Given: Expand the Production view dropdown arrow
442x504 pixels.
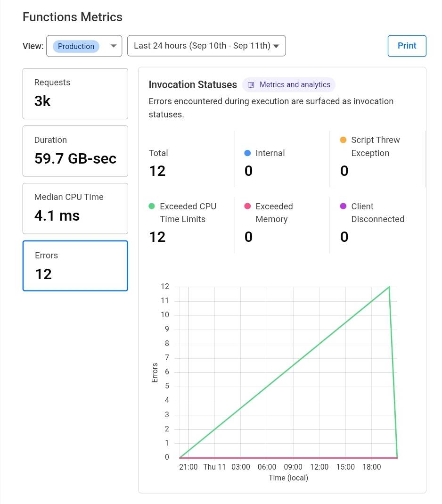Looking at the screenshot, I should 113,46.
